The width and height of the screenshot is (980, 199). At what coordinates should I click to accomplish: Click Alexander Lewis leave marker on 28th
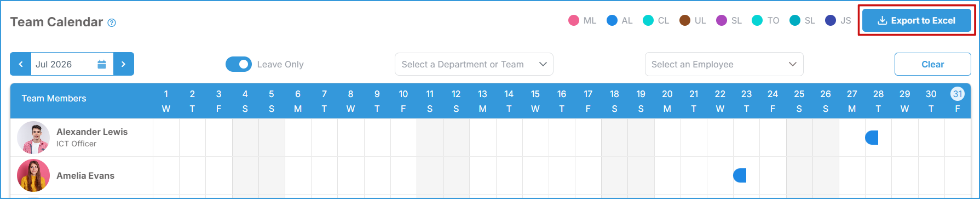(872, 138)
